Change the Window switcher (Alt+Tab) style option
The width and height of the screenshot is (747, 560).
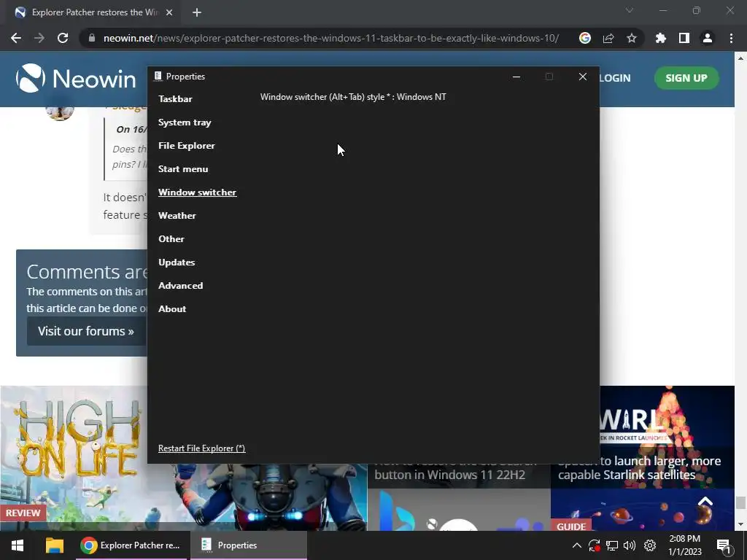[x=353, y=97]
